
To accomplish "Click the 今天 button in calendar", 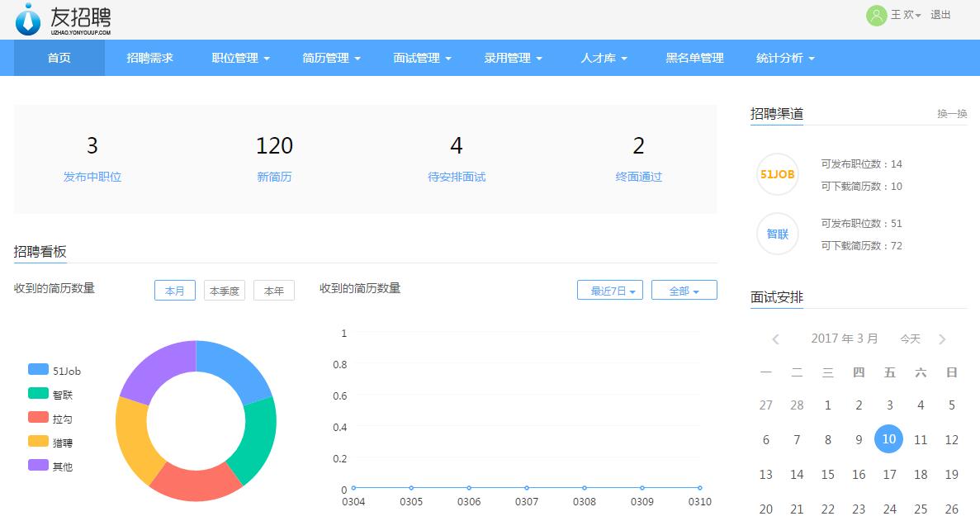I will (x=910, y=339).
